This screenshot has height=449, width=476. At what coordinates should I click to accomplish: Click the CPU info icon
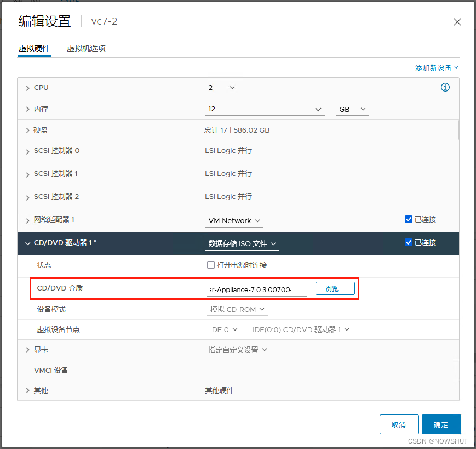click(x=445, y=88)
